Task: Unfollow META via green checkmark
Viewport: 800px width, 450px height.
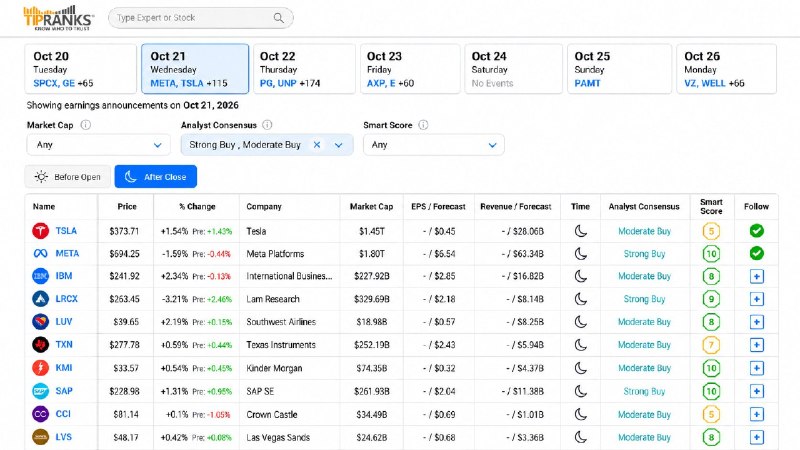Action: [x=757, y=254]
